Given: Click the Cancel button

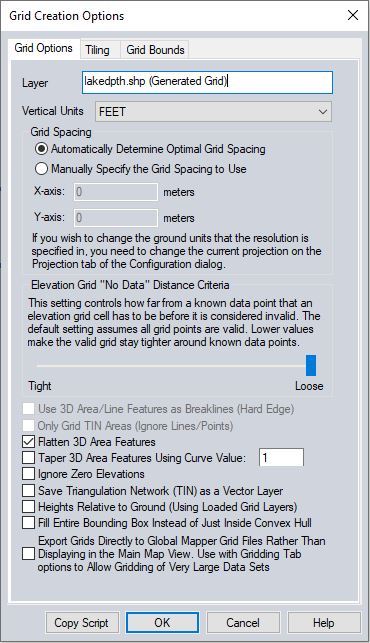Looking at the screenshot, I should click(x=243, y=622).
